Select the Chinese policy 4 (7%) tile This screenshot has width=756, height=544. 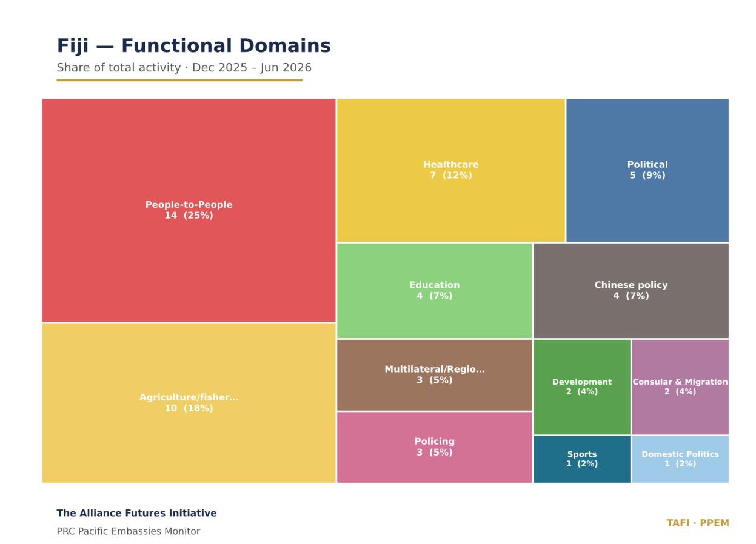pyautogui.click(x=631, y=291)
